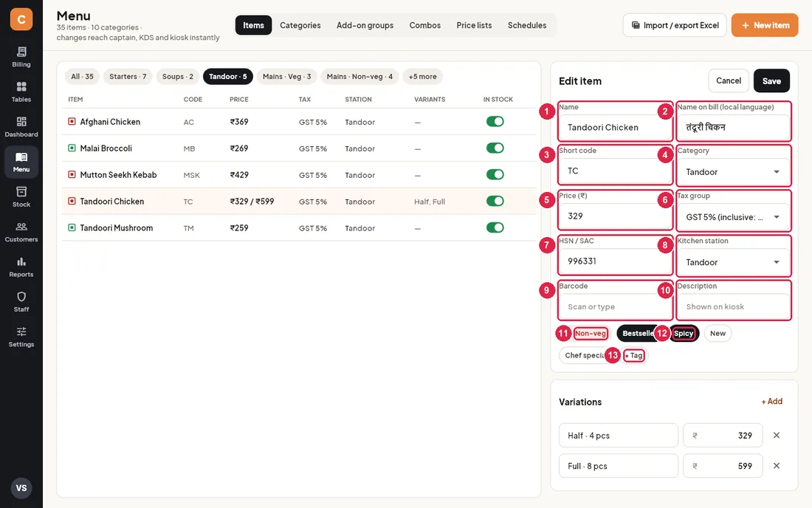812x508 pixels.
Task: Open the Add-on groups tab
Action: point(365,25)
